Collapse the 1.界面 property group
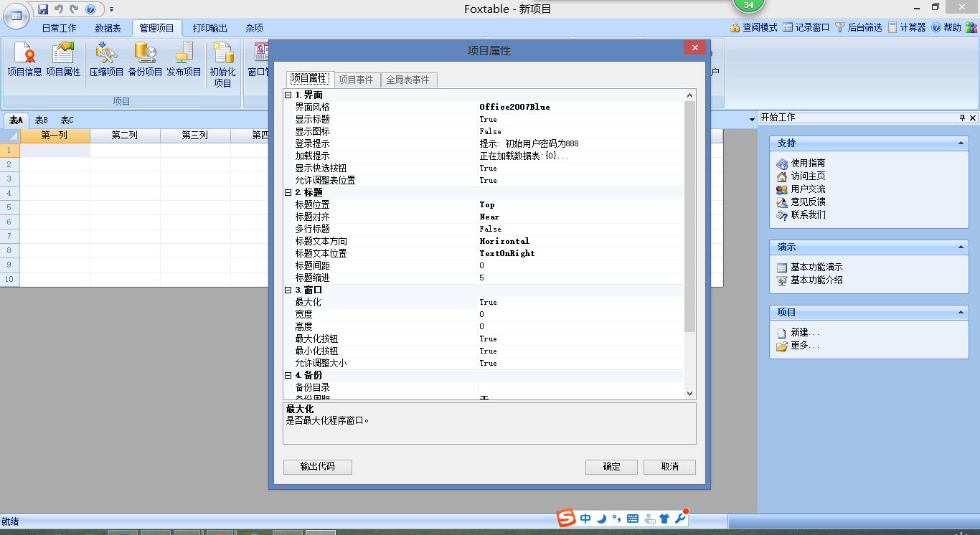 (x=288, y=95)
